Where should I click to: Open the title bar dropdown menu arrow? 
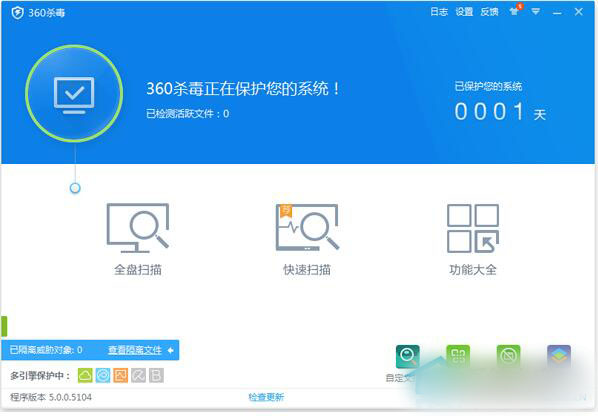535,12
